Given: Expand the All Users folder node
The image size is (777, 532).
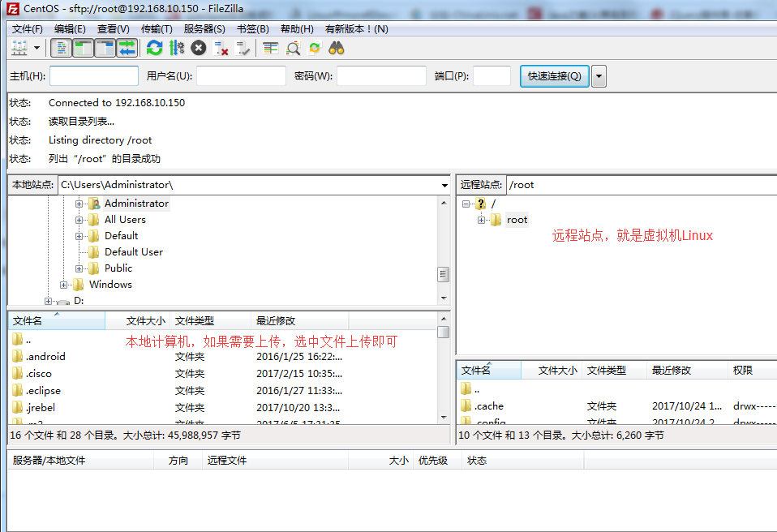Looking at the screenshot, I should [79, 220].
